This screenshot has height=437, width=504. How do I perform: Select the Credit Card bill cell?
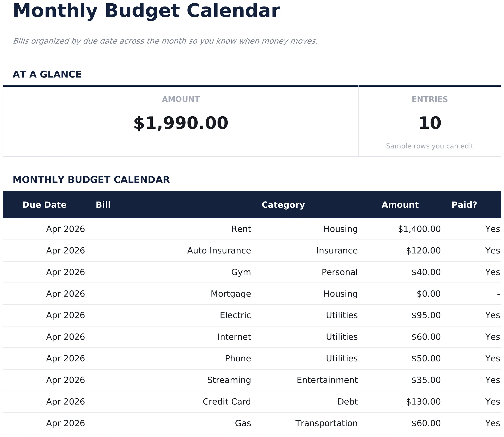point(227,402)
